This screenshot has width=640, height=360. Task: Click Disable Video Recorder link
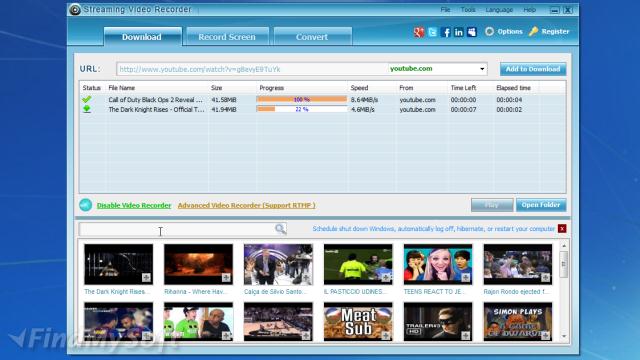coord(134,205)
